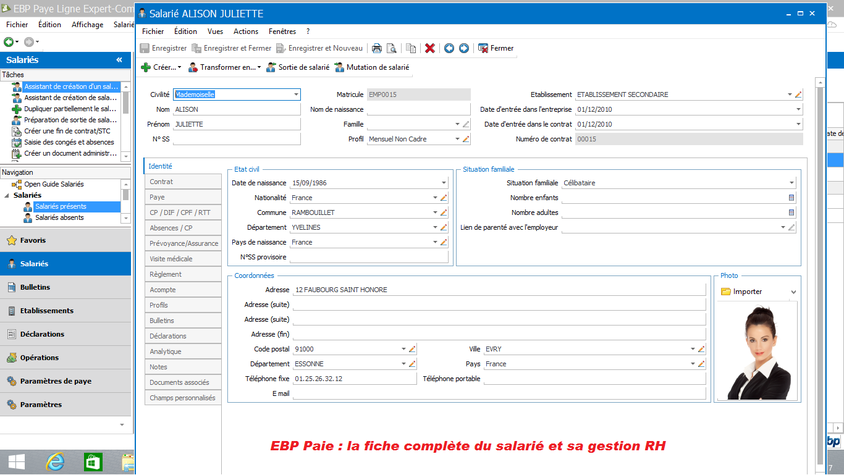The width and height of the screenshot is (844, 475).
Task: Click the Nom input field
Action: point(236,109)
